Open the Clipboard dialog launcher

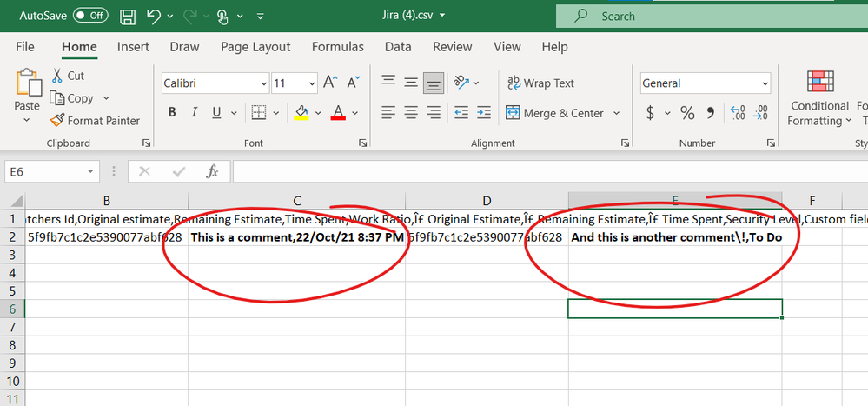point(146,143)
